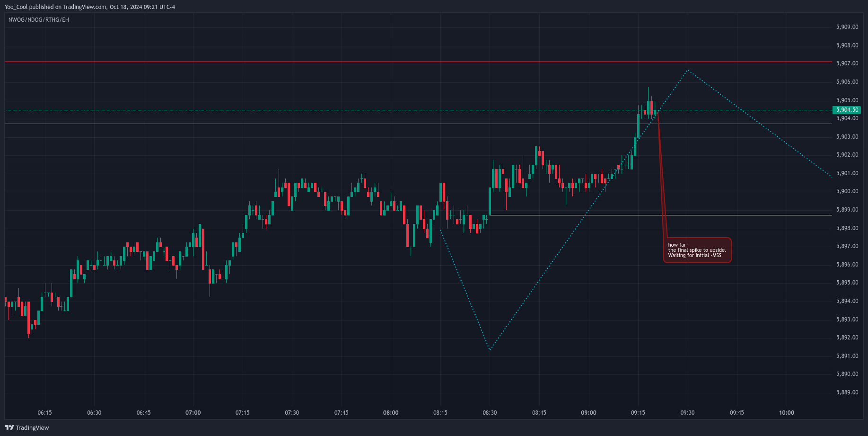Viewport: 868px width, 436px height.
Task: Click the 5,892.00 price axis label
Action: pos(847,338)
